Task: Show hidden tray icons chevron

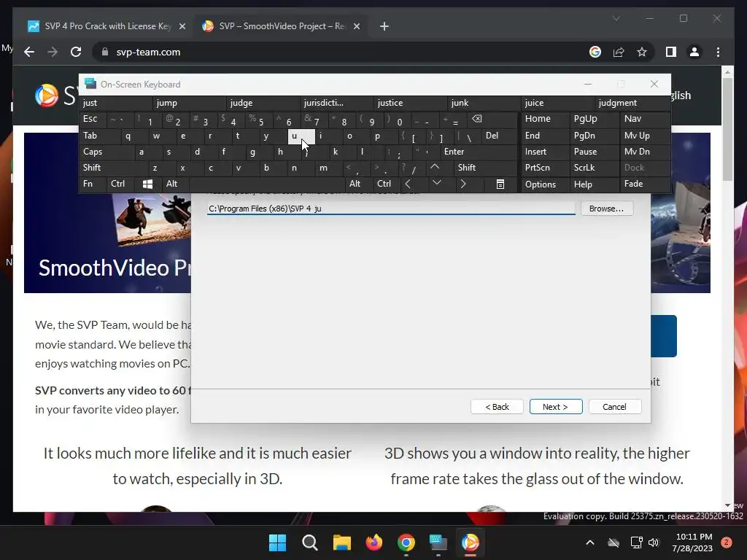Action: (x=589, y=542)
